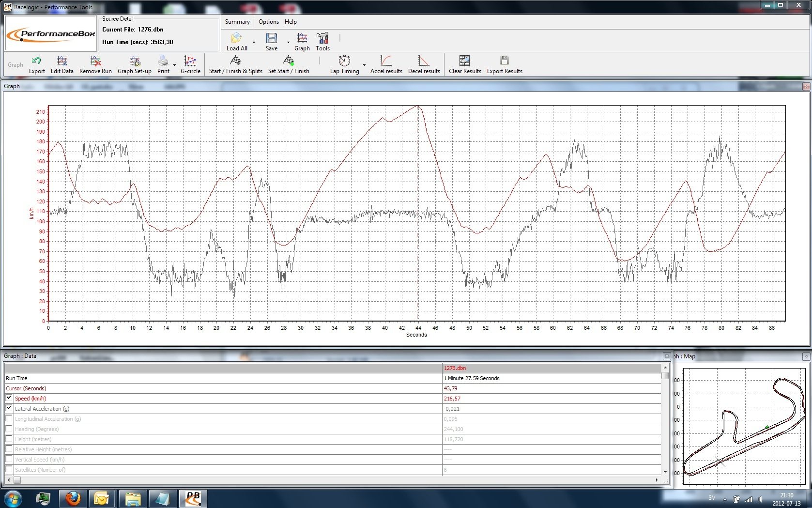Enable Heading (Degrees) channel
This screenshot has width=812, height=508.
pos(9,429)
